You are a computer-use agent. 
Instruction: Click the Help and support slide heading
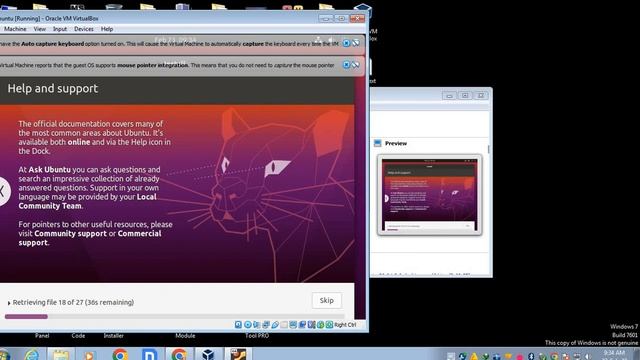click(53, 89)
